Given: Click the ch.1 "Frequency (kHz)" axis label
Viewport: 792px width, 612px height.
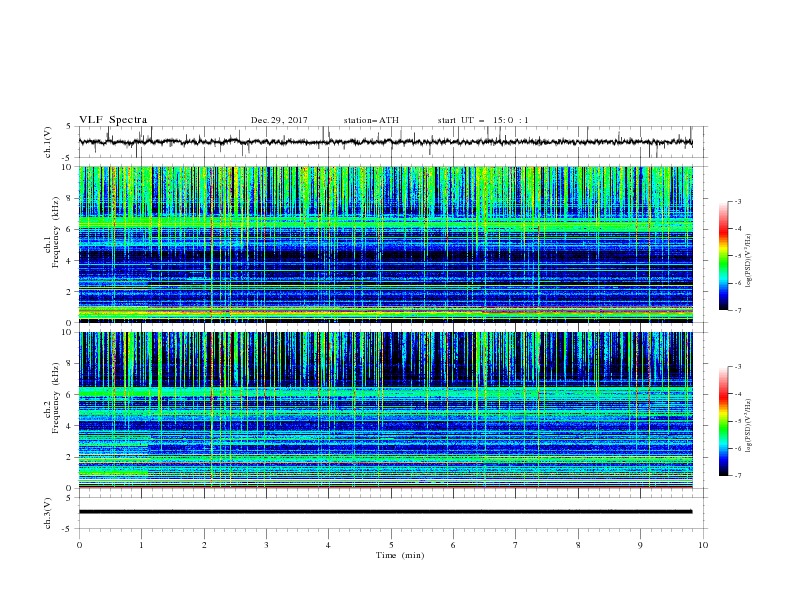Looking at the screenshot, I should point(56,233).
